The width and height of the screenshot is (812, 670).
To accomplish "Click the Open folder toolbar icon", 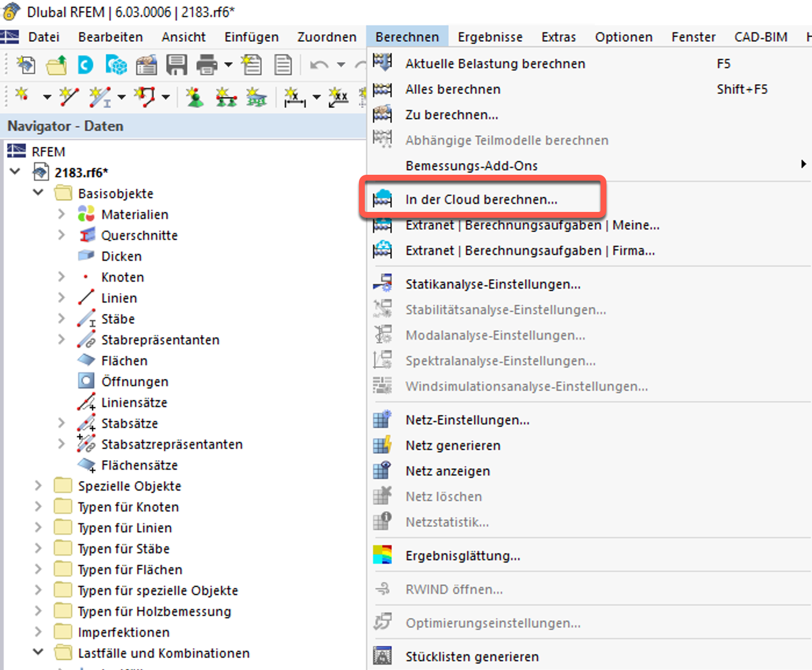I will (56, 64).
